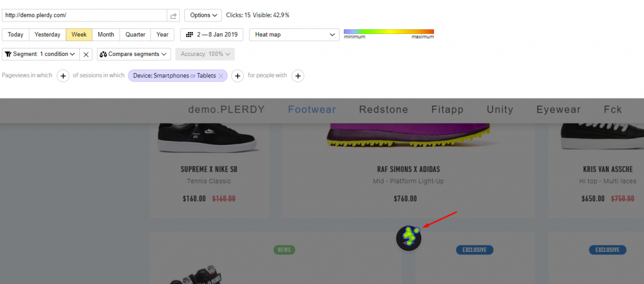This screenshot has height=284, width=644.
Task: Open the Footwear menu item
Action: coord(312,110)
